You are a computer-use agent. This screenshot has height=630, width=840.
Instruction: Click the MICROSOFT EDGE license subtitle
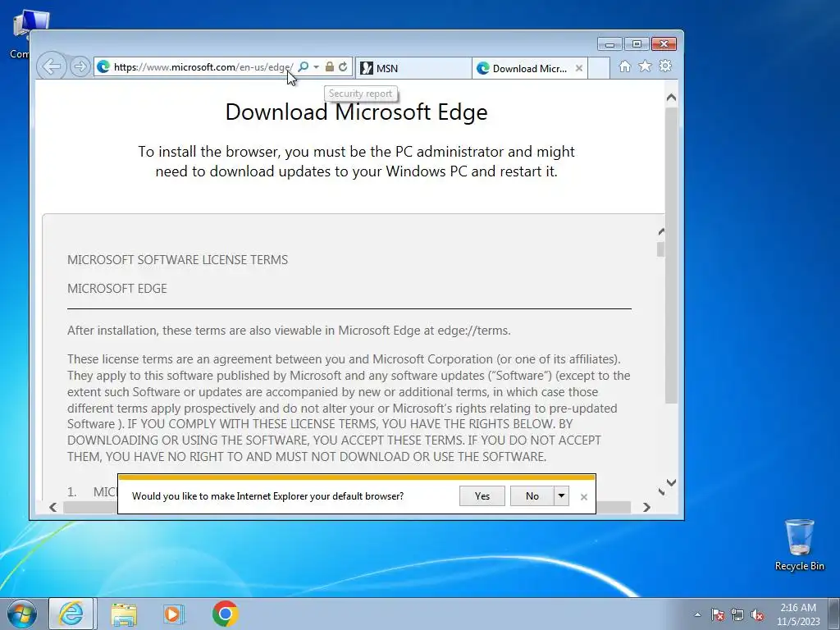click(x=116, y=289)
